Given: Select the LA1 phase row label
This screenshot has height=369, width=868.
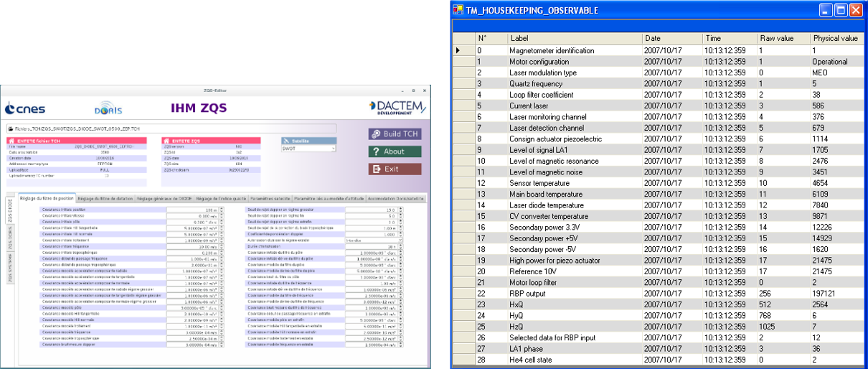Looking at the screenshot, I should 527,348.
